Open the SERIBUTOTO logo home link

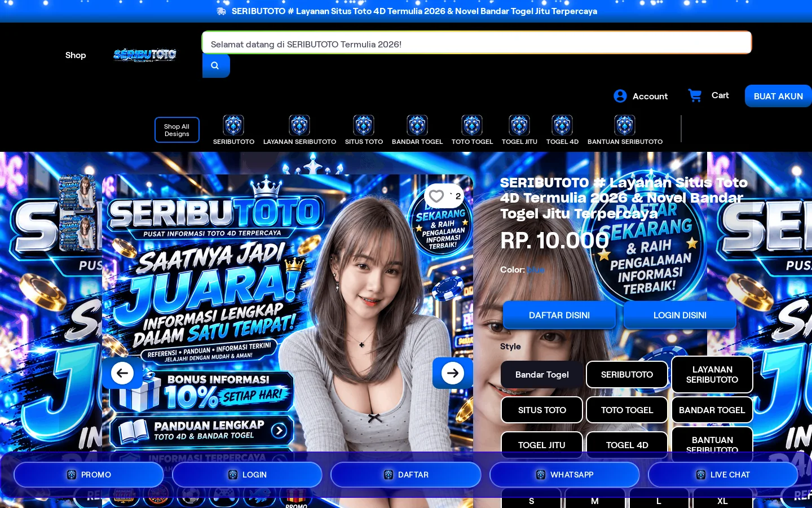pyautogui.click(x=145, y=55)
